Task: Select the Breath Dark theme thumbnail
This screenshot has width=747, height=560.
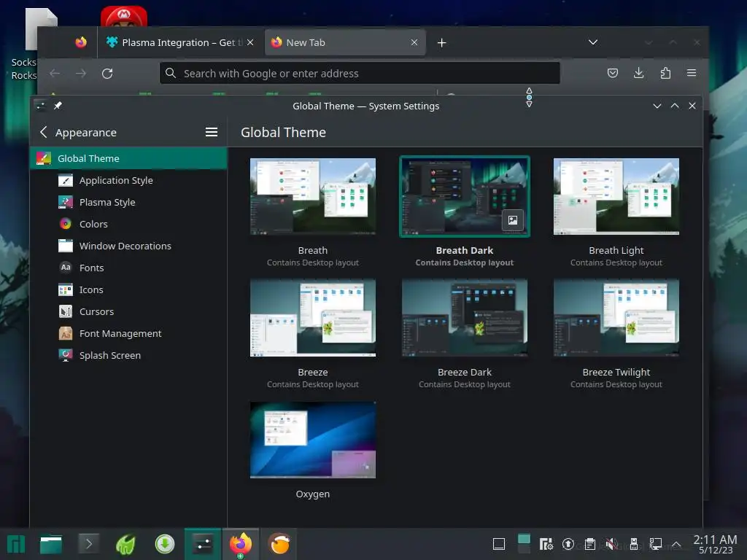Action: point(465,196)
